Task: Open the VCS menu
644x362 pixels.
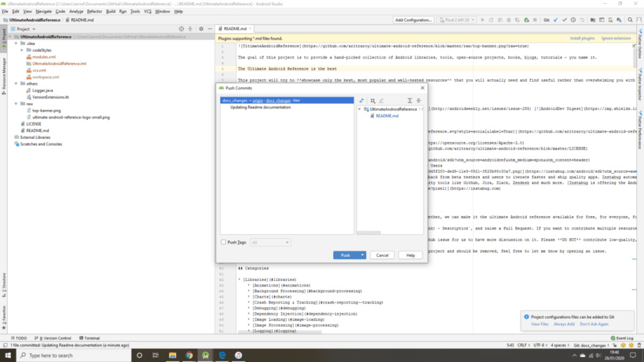Action: point(147,11)
